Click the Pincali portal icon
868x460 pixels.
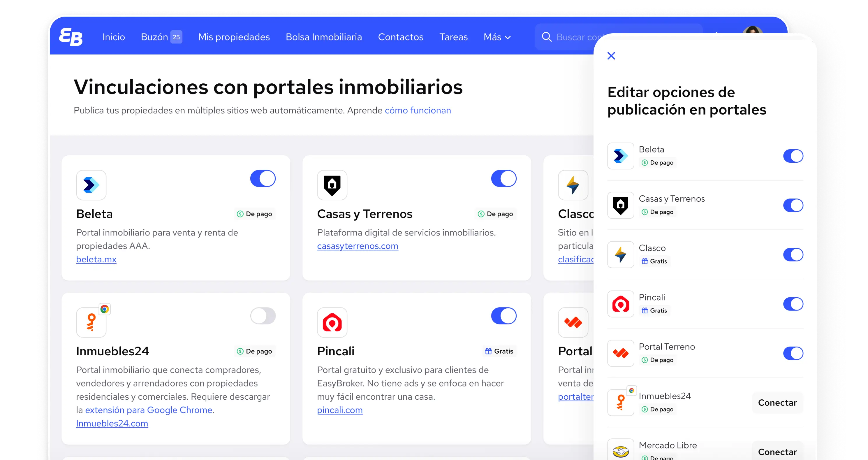pyautogui.click(x=332, y=322)
